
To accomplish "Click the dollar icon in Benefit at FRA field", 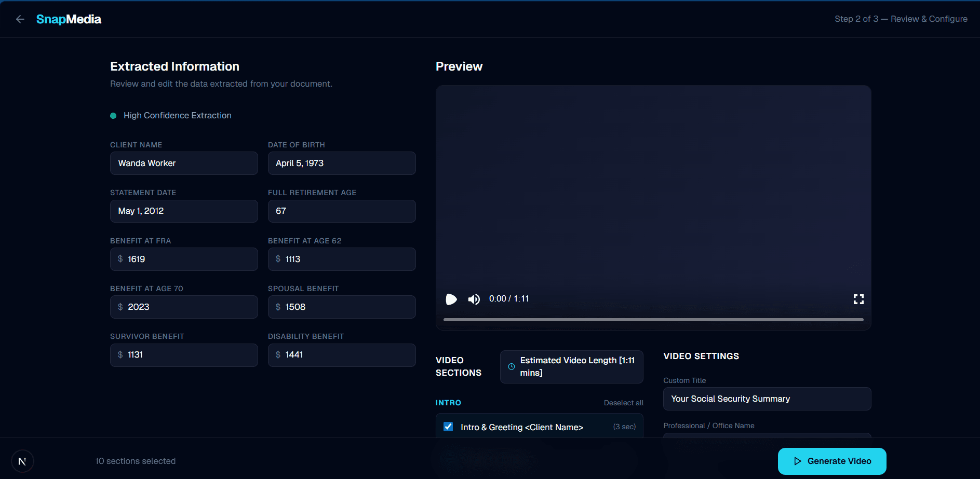I will pos(121,259).
